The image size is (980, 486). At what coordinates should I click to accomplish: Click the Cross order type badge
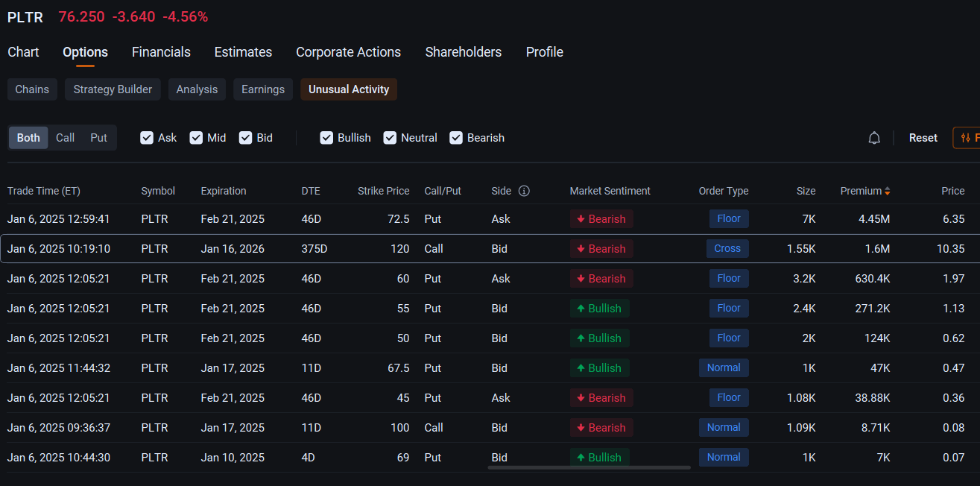coord(727,249)
